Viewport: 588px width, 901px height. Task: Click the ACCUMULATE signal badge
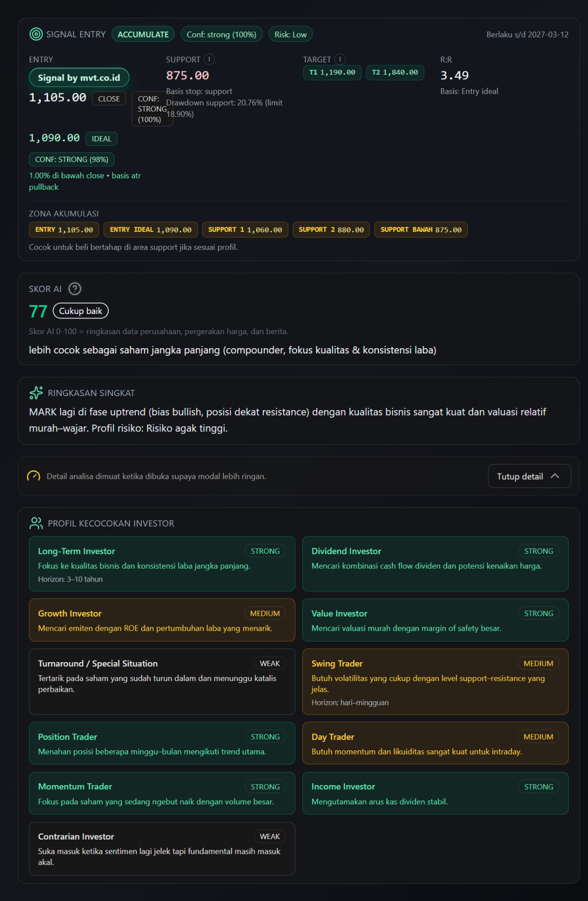tap(143, 34)
